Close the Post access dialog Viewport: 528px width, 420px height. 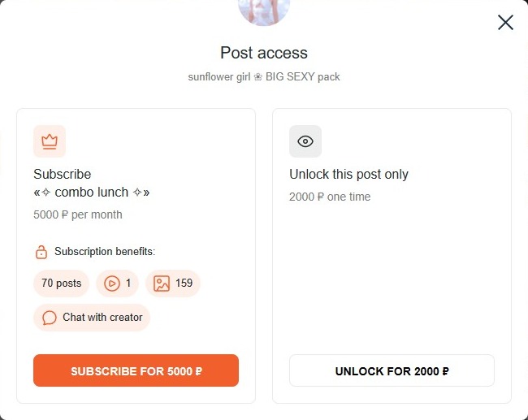tap(505, 23)
